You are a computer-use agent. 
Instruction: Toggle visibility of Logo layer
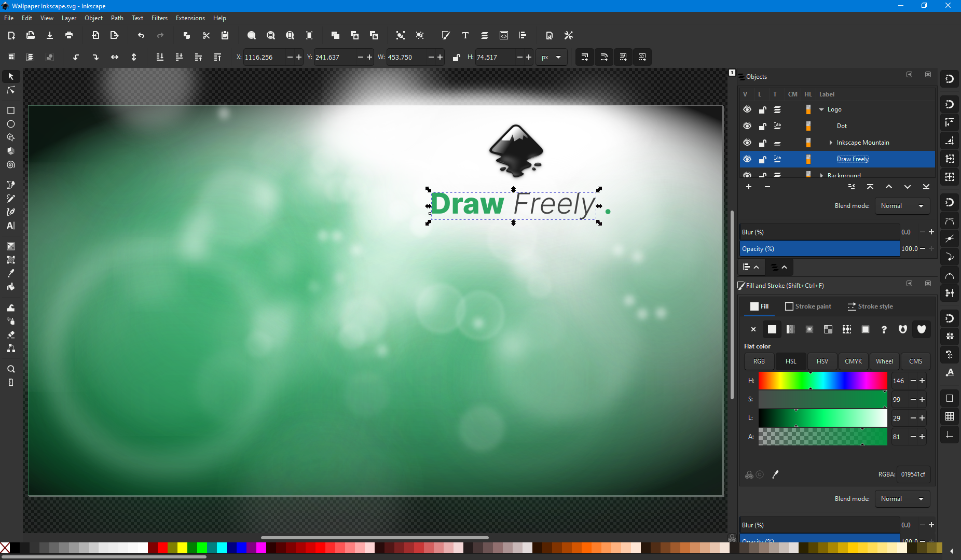pyautogui.click(x=747, y=109)
